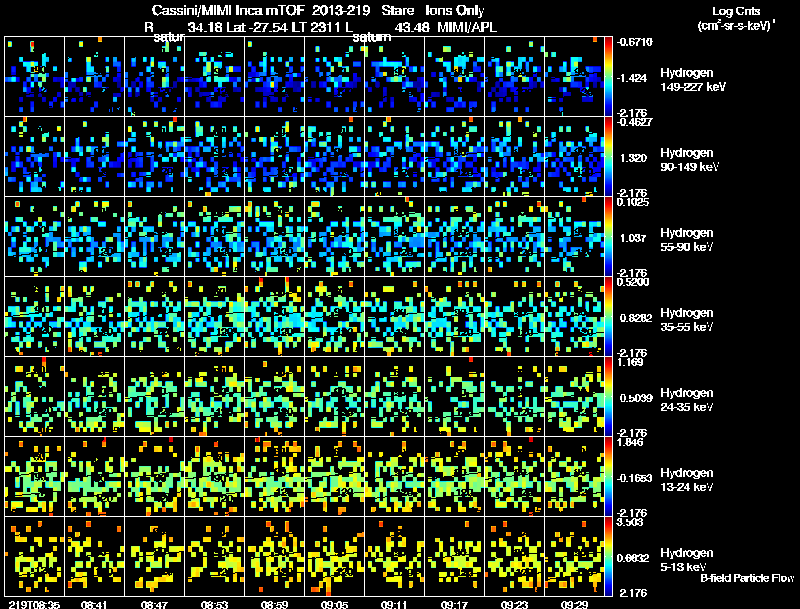Select the 90-149 keV panel at 09:17
This screenshot has height=609, width=800.
(454, 157)
